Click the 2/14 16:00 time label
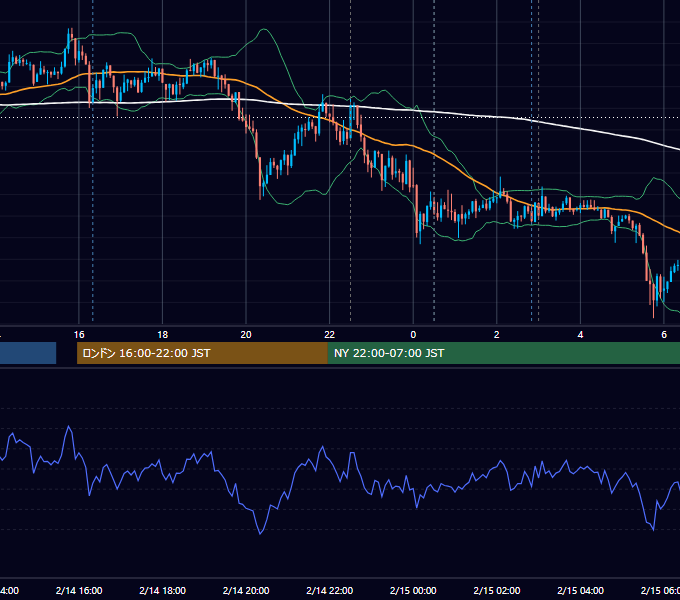Image resolution: width=680 pixels, height=600 pixels. point(79,590)
